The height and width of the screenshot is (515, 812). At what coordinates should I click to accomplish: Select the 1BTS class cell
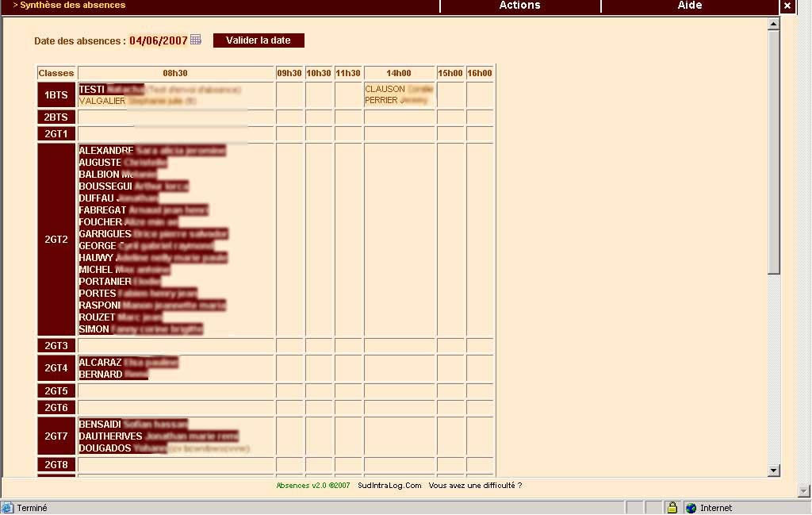[x=56, y=95]
